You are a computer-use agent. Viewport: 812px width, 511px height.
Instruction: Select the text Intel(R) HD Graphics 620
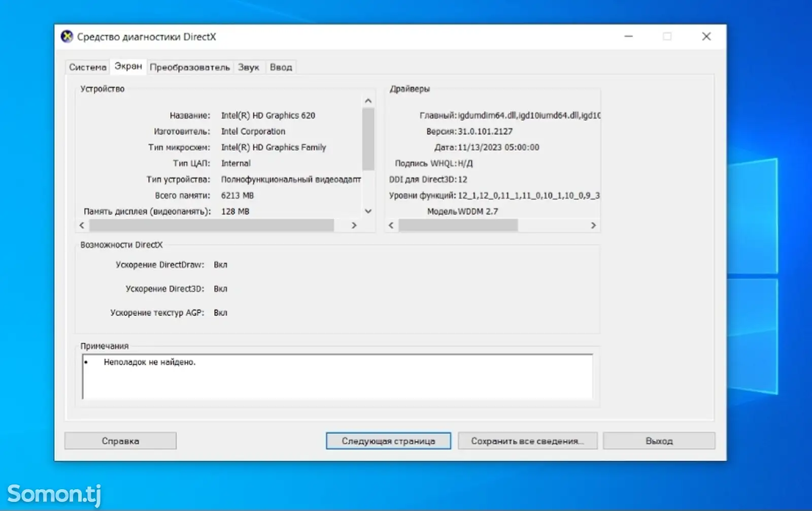(268, 115)
